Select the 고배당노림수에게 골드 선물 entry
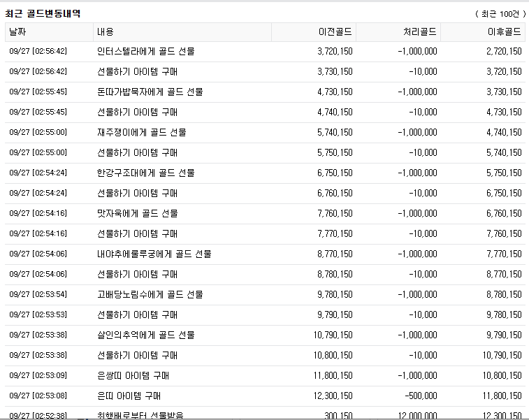 click(x=150, y=294)
